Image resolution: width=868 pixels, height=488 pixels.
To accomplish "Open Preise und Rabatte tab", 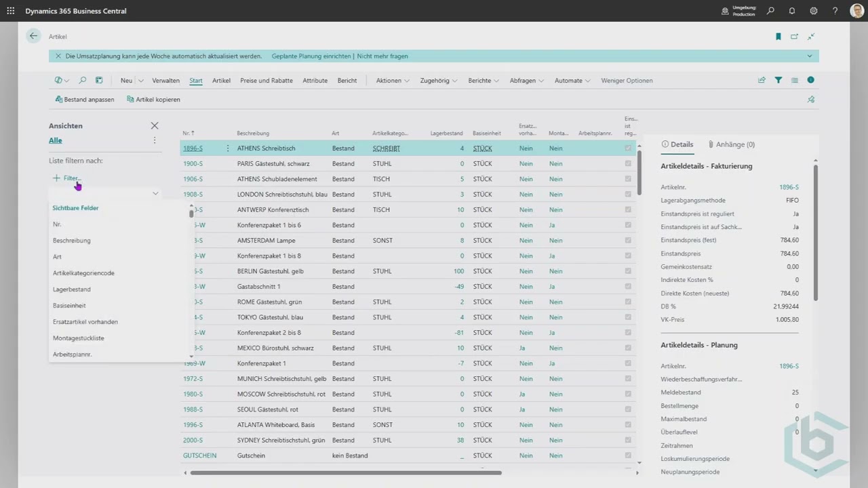I will point(267,81).
